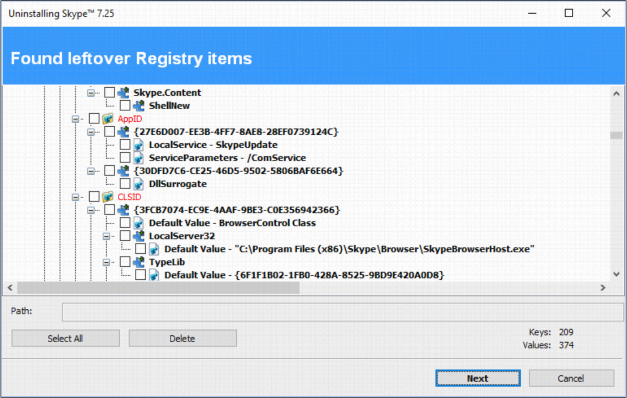Click the Delete button

click(183, 338)
